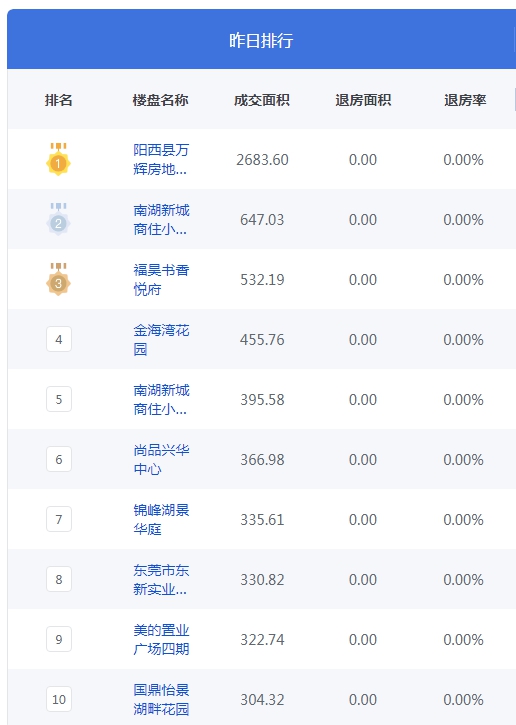Open the 锦峰湖景华庭 property link
The height and width of the screenshot is (725, 516).
[x=161, y=519]
